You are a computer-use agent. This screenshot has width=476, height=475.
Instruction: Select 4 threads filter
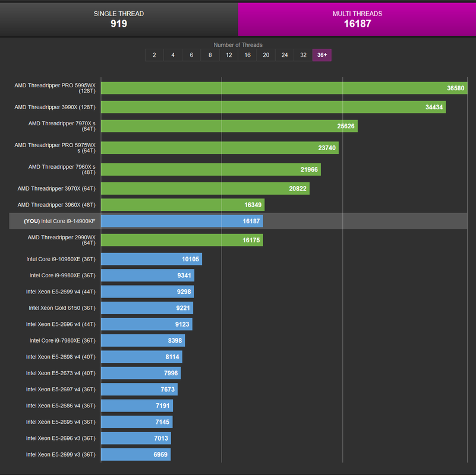(173, 55)
